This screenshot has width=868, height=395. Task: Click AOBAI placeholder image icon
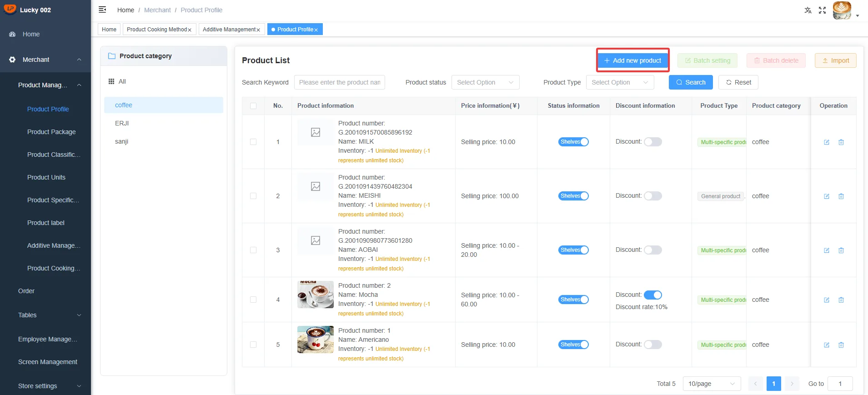[316, 240]
